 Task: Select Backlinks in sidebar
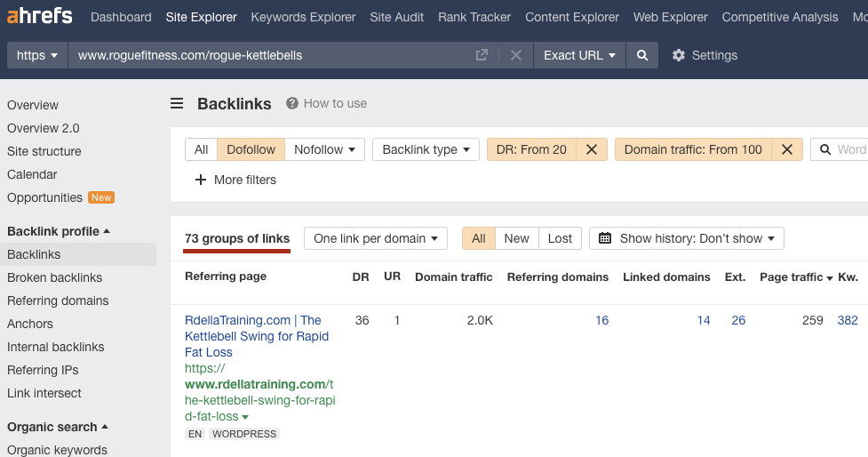(78, 254)
